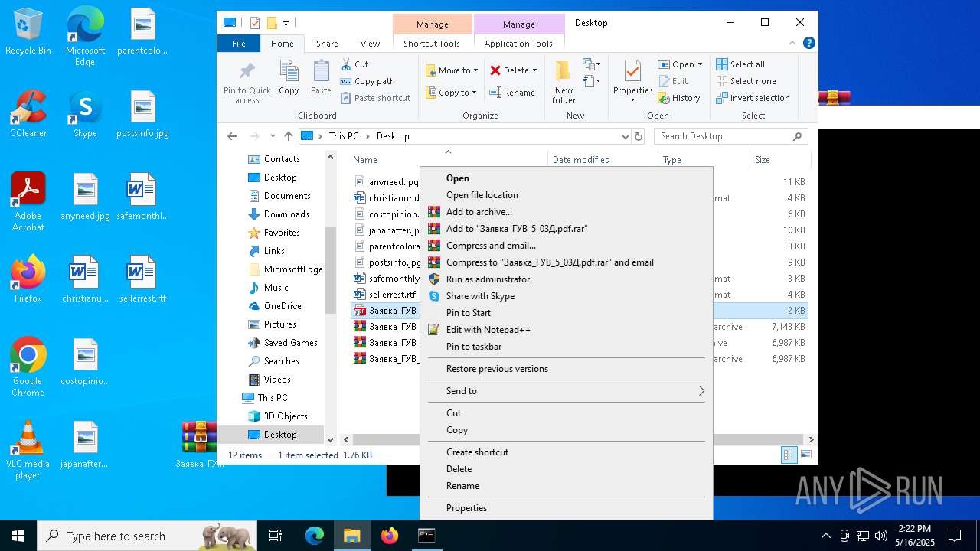Select 3D Objects in navigation pane
This screenshot has width=980, height=551.
click(286, 416)
